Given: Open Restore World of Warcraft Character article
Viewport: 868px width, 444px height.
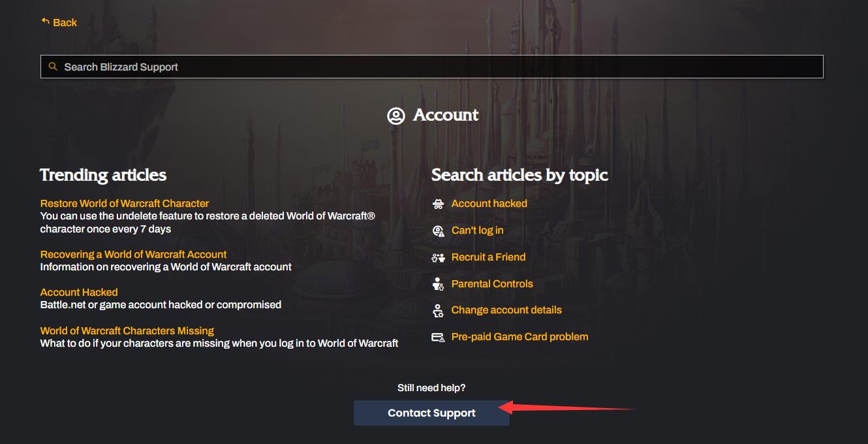Looking at the screenshot, I should [125, 204].
